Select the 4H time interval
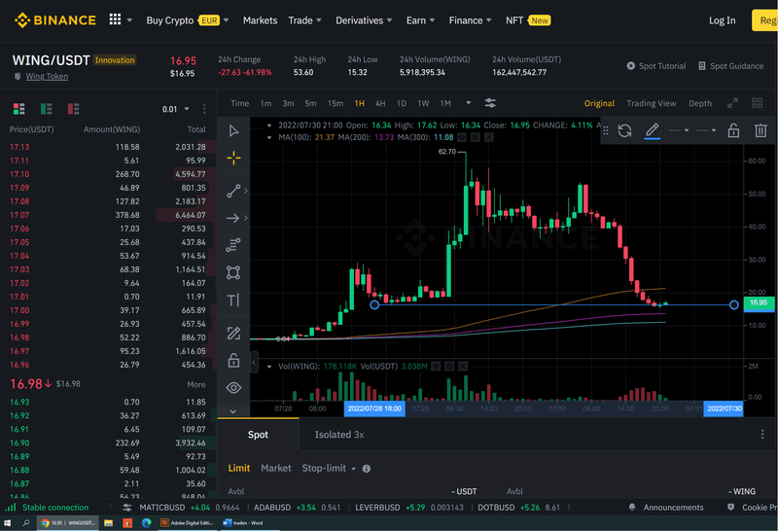 click(x=380, y=103)
